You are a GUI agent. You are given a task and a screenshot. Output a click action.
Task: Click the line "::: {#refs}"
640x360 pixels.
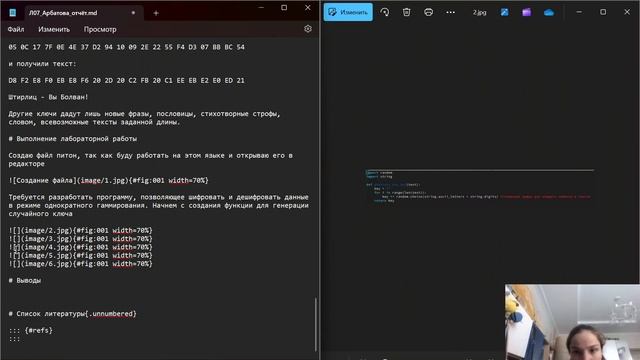point(31,331)
